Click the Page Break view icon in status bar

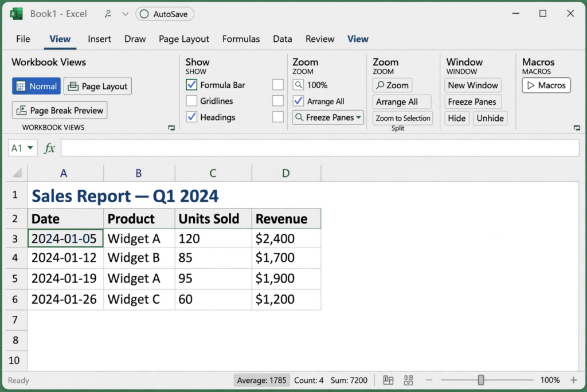tap(408, 381)
